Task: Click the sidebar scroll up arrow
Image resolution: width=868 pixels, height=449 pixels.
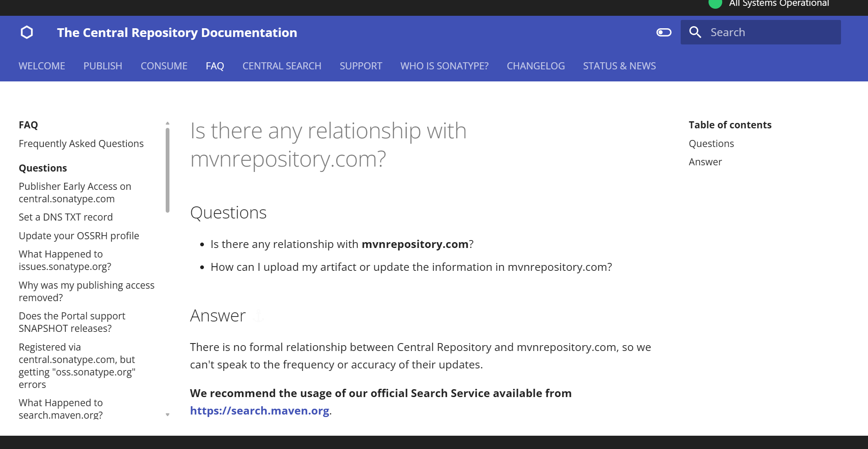Action: click(167, 123)
